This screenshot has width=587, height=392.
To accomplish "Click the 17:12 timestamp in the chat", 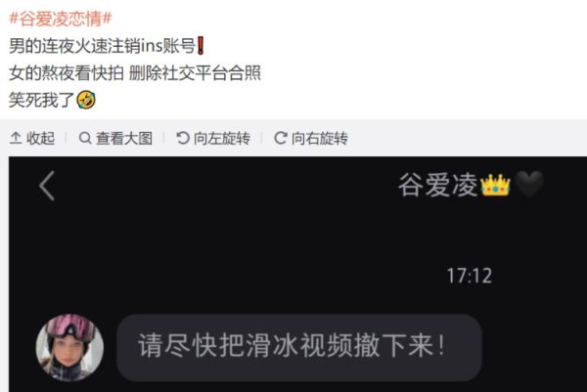I will tap(470, 276).
